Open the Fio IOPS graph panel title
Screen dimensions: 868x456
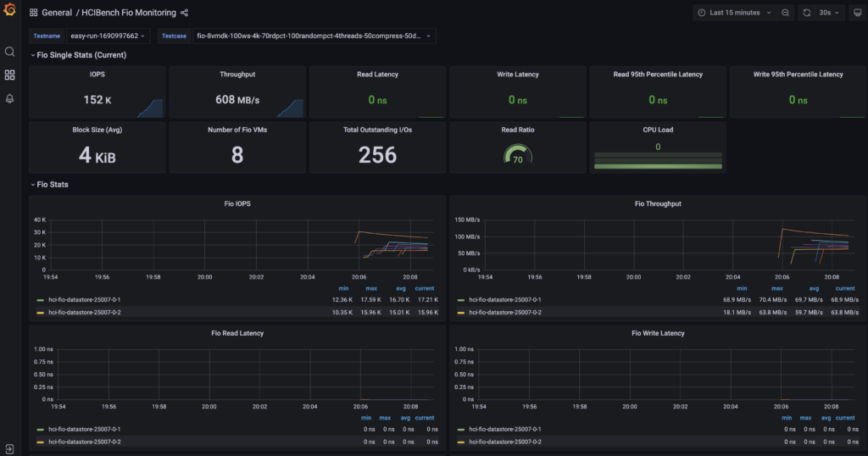pyautogui.click(x=237, y=203)
